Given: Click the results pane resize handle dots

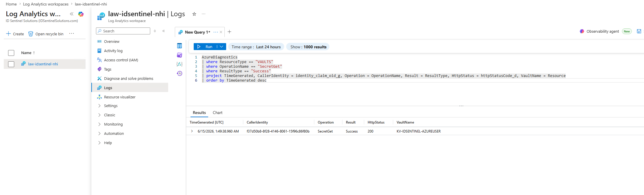Looking at the screenshot, I should coord(461,106).
